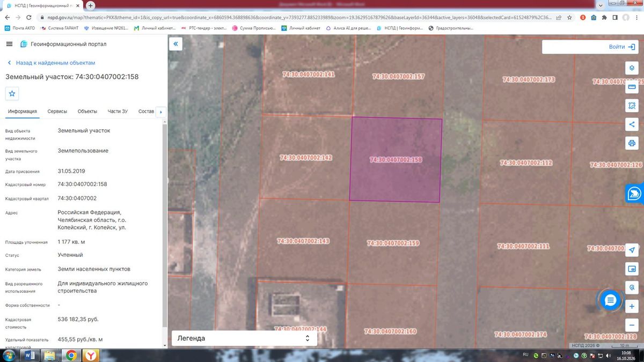
Task: Click the cadastral value 536 182,35 руб.
Action: tap(78, 319)
